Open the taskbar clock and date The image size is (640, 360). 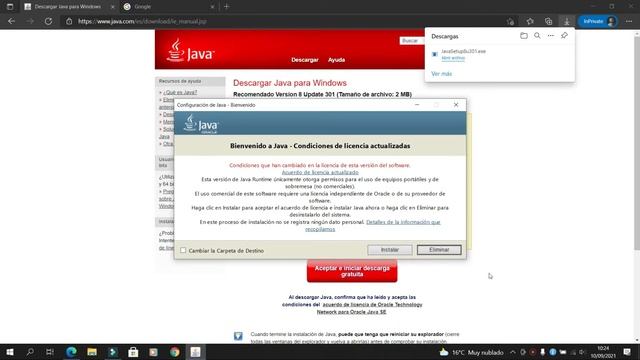pyautogui.click(x=603, y=352)
